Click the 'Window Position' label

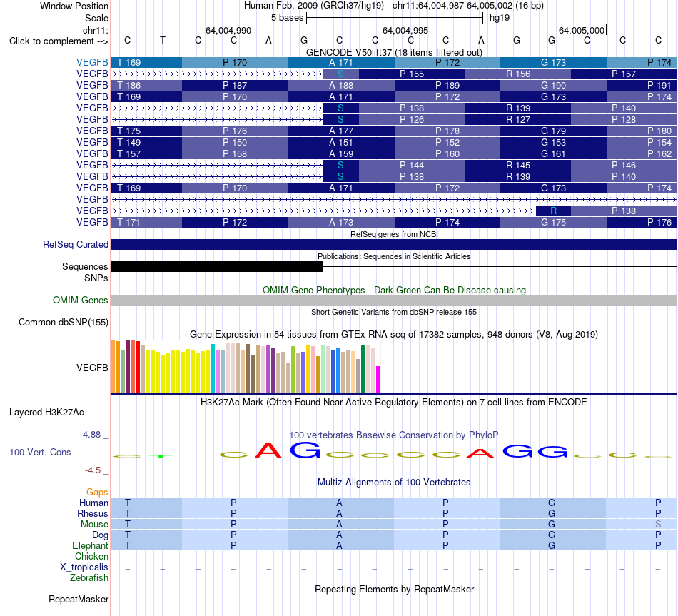(74, 6)
